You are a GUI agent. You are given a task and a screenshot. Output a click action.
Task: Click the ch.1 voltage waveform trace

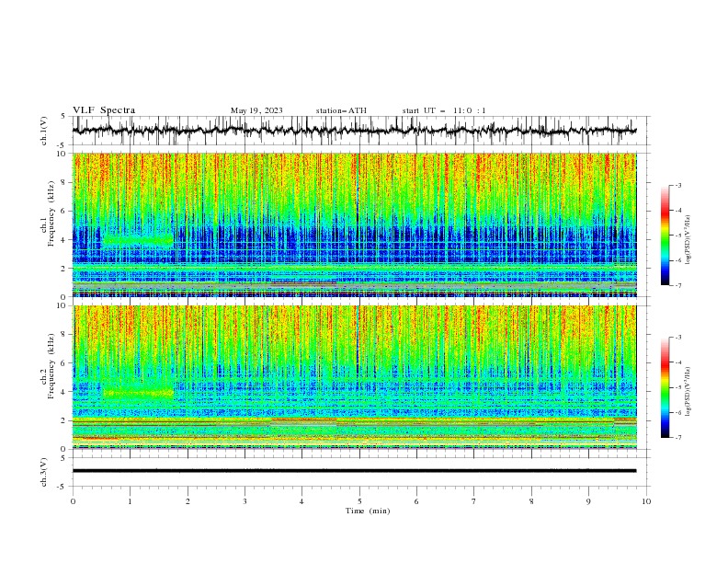click(x=354, y=131)
